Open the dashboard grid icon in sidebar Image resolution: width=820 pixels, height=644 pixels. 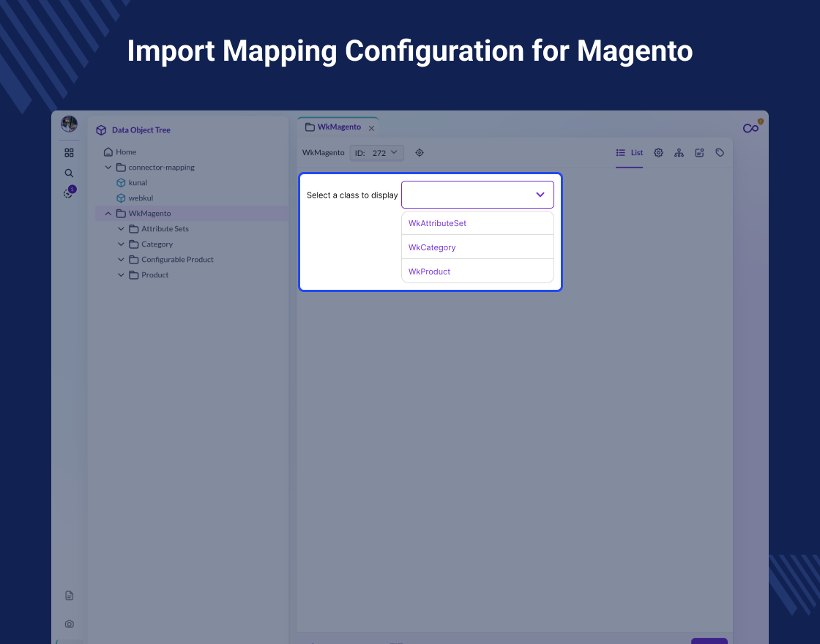coord(69,153)
